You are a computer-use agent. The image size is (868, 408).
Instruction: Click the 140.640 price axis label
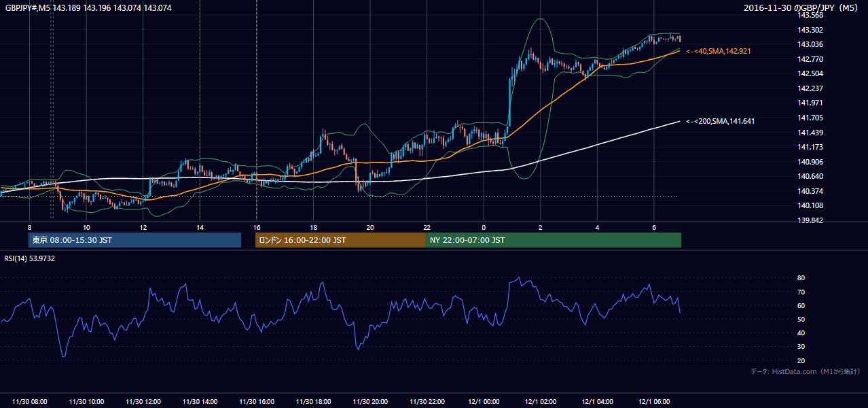coord(810,176)
